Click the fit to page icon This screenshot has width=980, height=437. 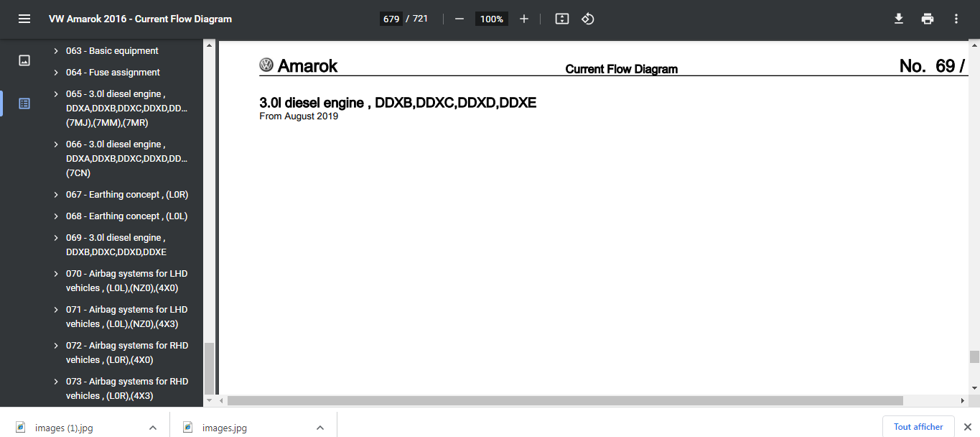(562, 19)
